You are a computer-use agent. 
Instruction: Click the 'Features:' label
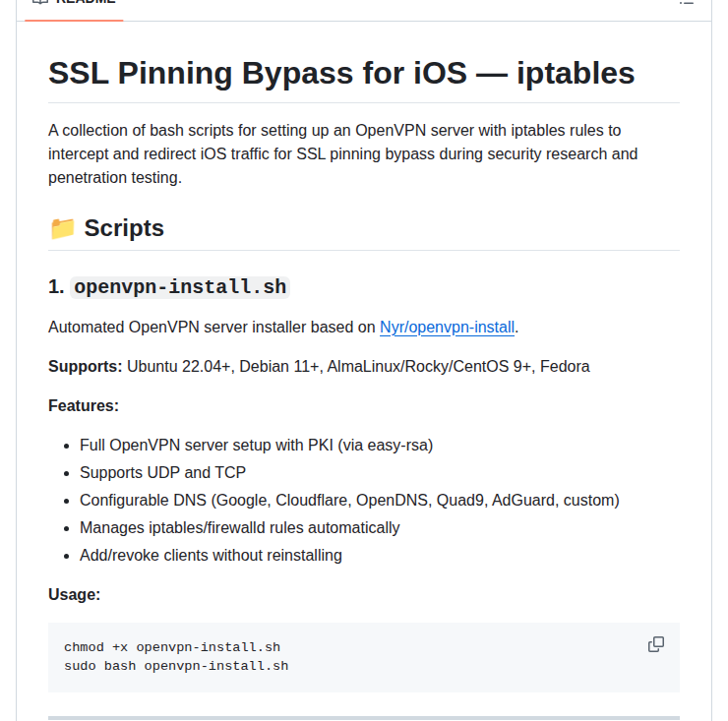tap(84, 406)
